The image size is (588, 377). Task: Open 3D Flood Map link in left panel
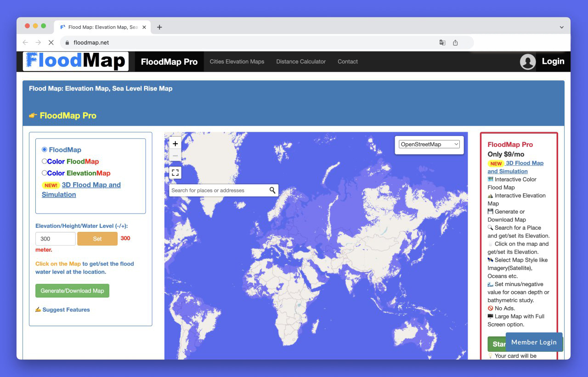pos(81,190)
